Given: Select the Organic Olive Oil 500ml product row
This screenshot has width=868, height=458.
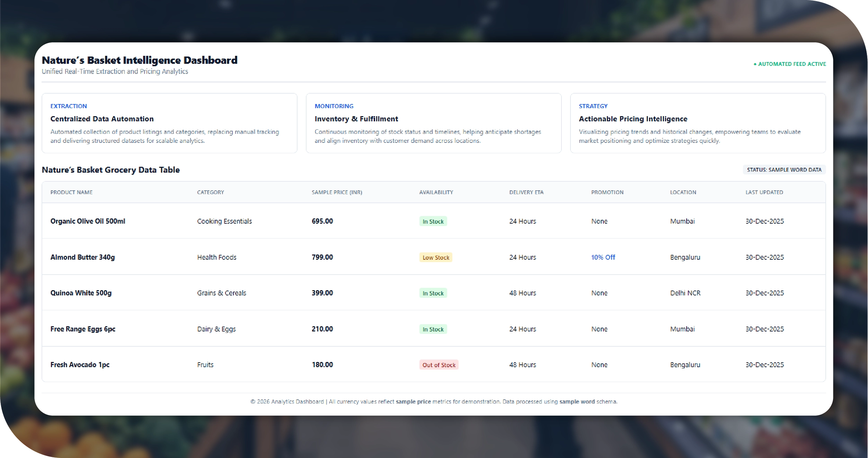Looking at the screenshot, I should click(x=88, y=221).
